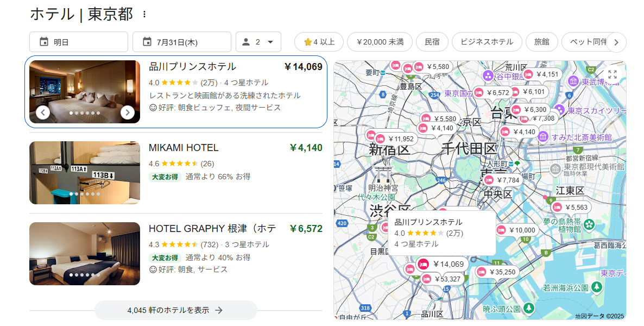
Task: Toggle the ¥20,000 未満 price filter
Action: coord(380,42)
